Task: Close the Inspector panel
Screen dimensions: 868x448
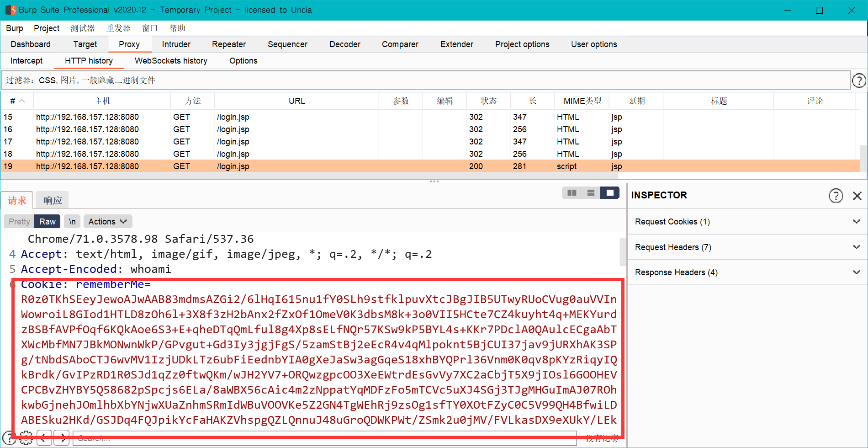Action: click(x=857, y=196)
